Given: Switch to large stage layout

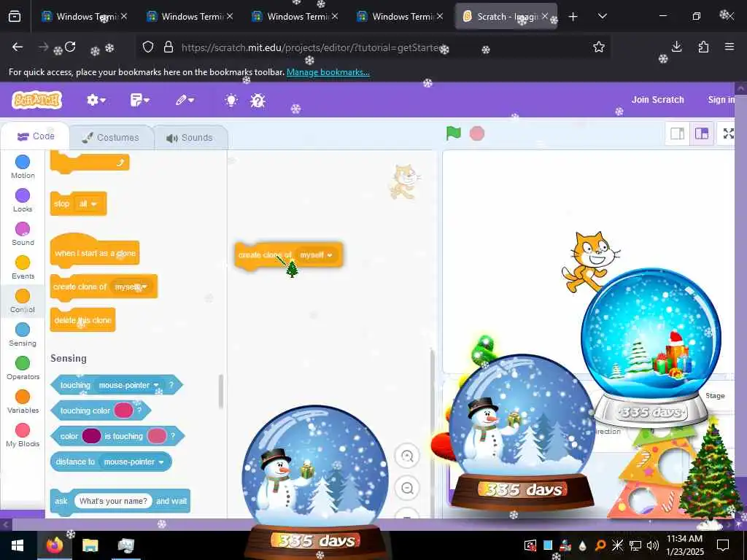Looking at the screenshot, I should (x=701, y=133).
